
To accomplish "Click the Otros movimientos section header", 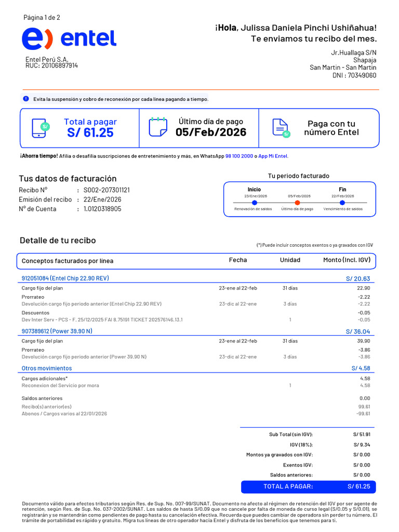I will (47, 368).
